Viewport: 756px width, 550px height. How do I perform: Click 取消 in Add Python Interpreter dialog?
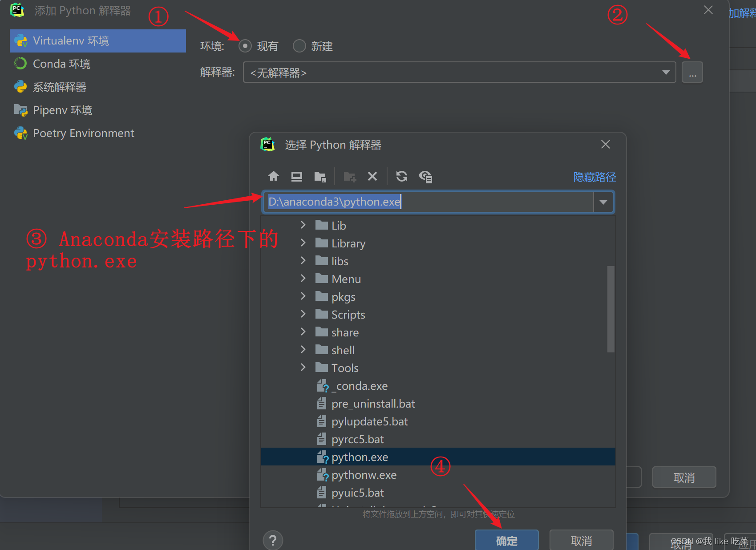pyautogui.click(x=684, y=477)
